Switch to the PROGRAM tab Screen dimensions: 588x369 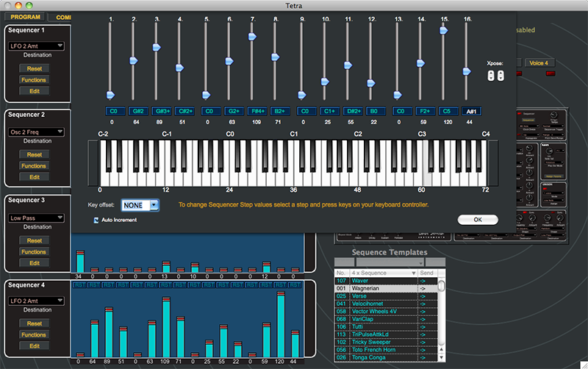[24, 16]
